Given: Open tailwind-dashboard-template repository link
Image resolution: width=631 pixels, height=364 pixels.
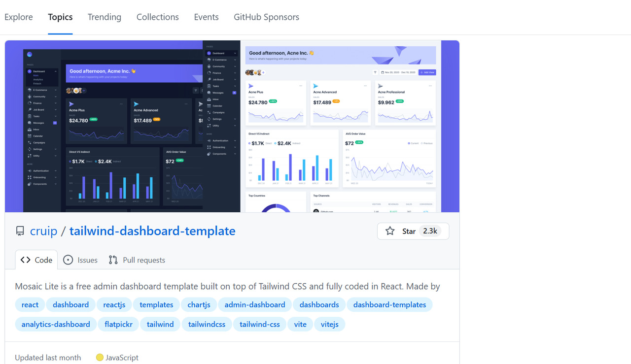Looking at the screenshot, I should (x=152, y=231).
